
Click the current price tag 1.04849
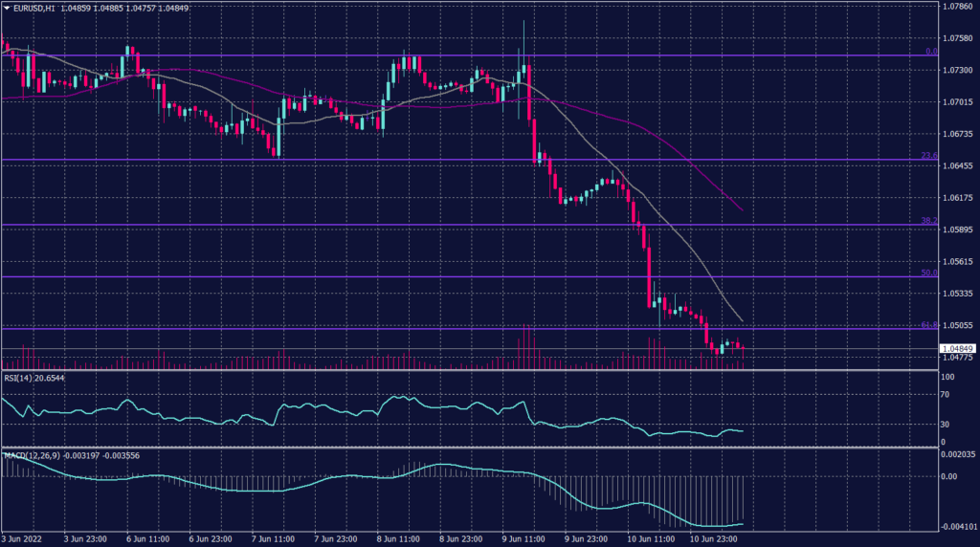pos(957,348)
